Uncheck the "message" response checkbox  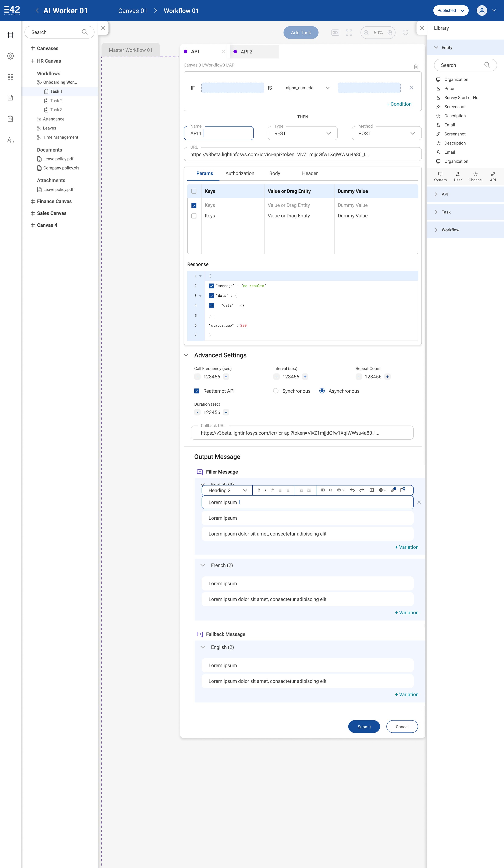click(x=212, y=286)
